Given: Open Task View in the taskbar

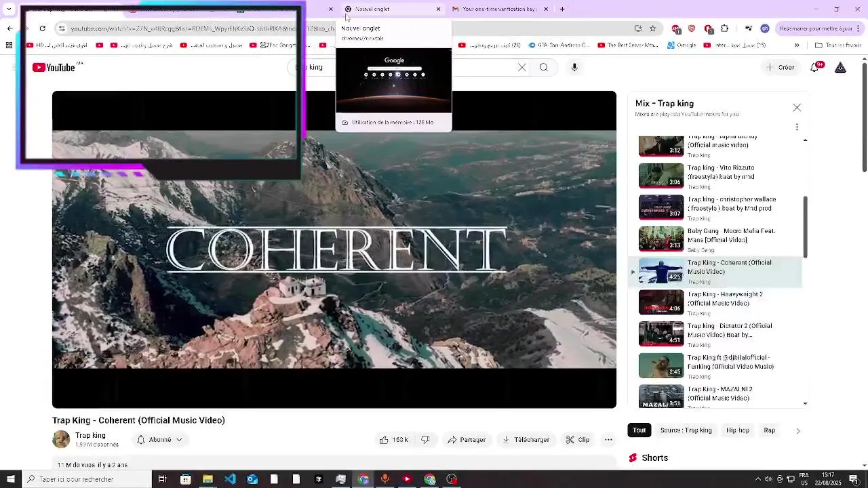Looking at the screenshot, I should click(x=163, y=479).
